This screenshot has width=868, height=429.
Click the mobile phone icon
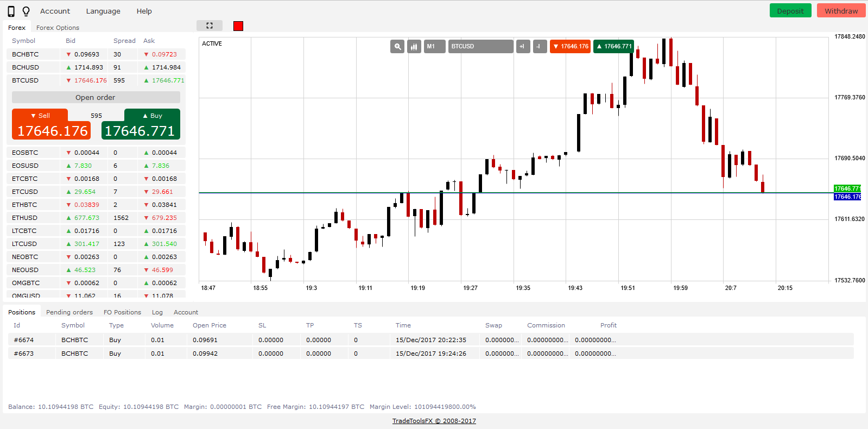tap(11, 11)
